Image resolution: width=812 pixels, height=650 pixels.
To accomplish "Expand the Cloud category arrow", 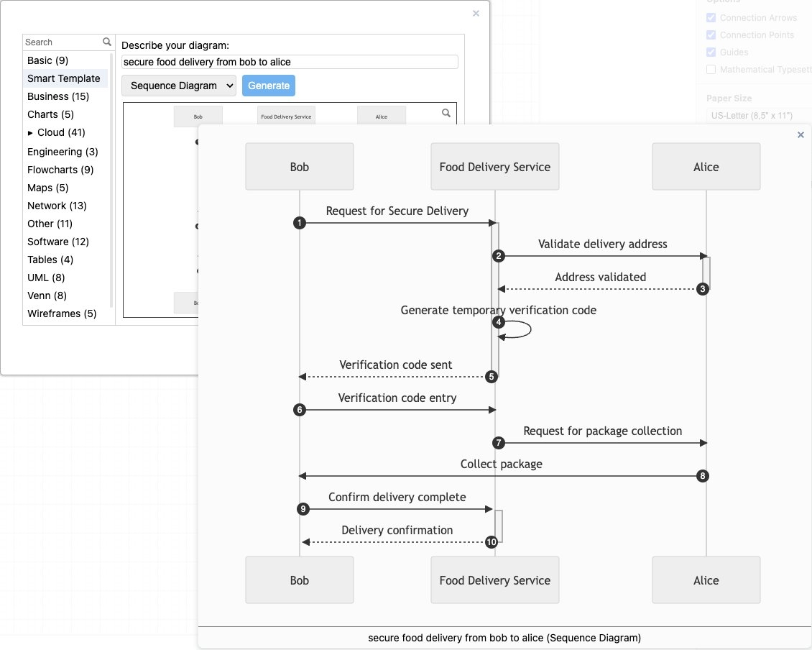I will click(x=30, y=132).
